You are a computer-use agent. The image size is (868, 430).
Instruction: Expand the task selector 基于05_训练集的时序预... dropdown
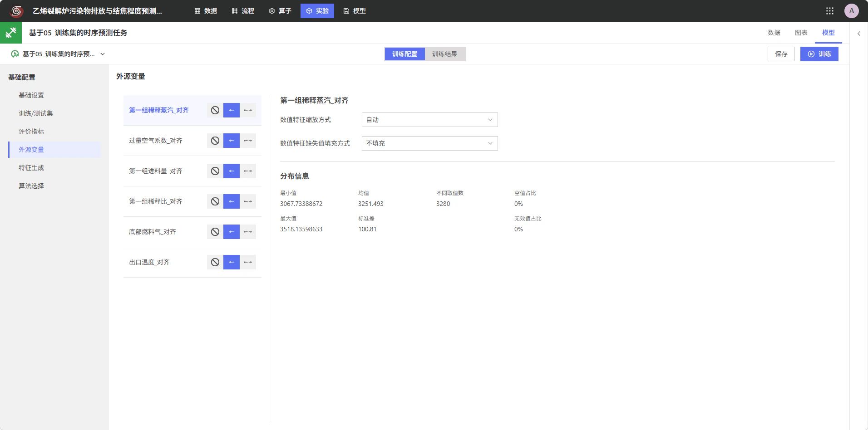point(58,54)
